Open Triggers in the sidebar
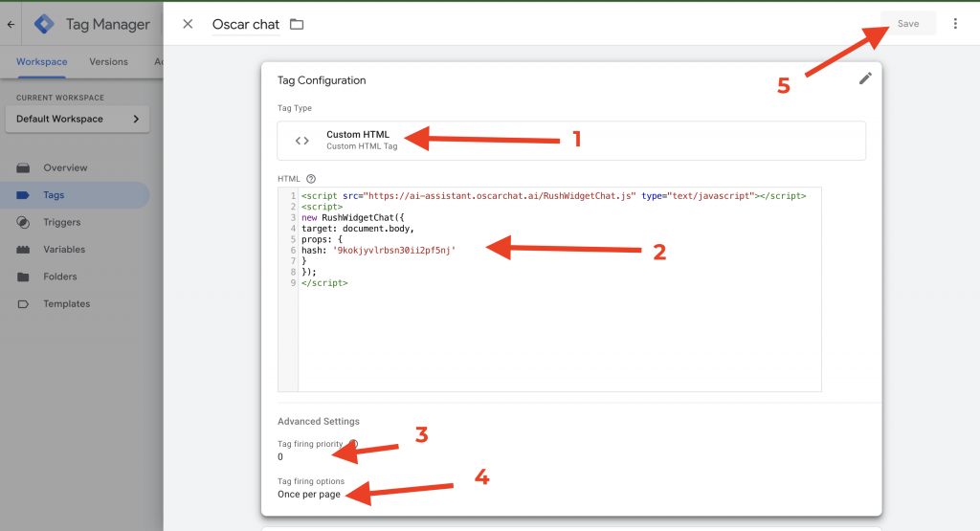The width and height of the screenshot is (980, 531). [x=61, y=222]
